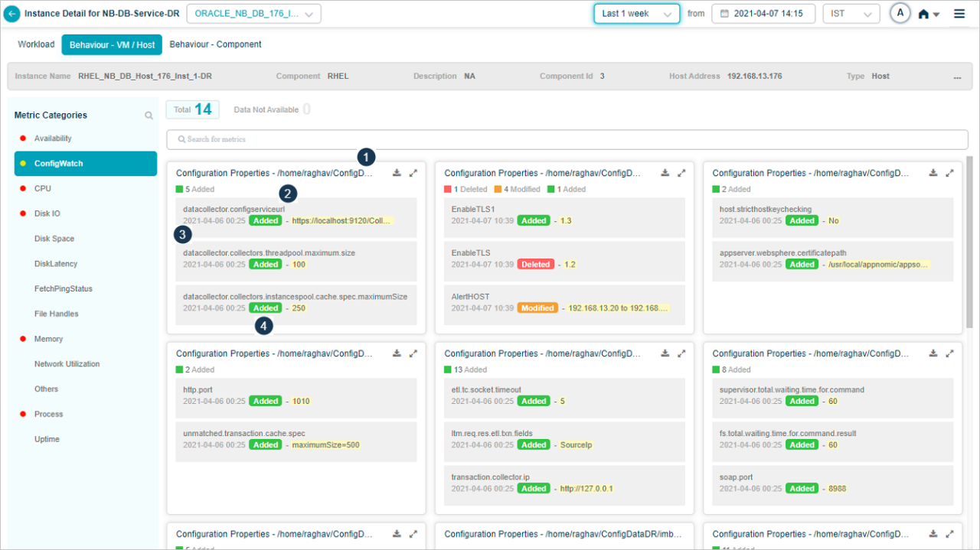Click the home icon in the header
The image size is (980, 550).
point(925,13)
